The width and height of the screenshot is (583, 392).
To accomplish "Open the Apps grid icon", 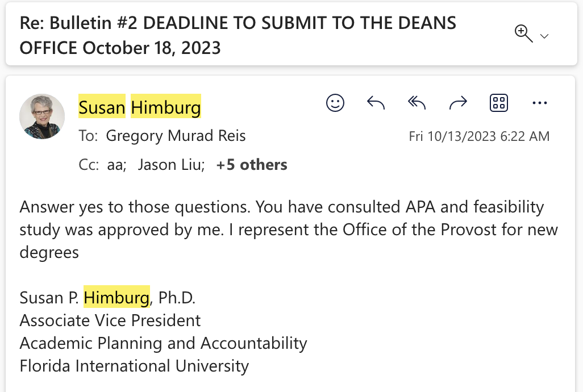I will pyautogui.click(x=498, y=103).
